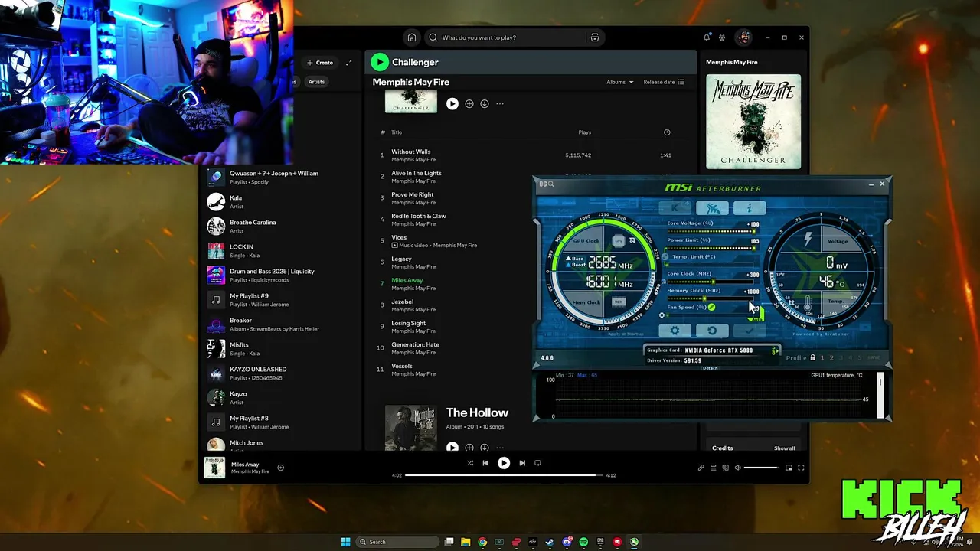This screenshot has width=980, height=551.
Task: Open Friend Activity icon in Spotify header
Action: click(722, 37)
